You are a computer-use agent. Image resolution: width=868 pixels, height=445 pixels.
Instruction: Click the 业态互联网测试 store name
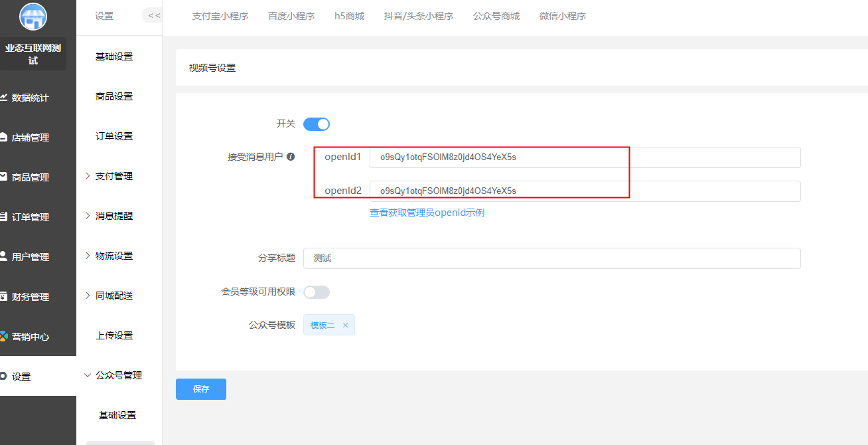click(33, 54)
